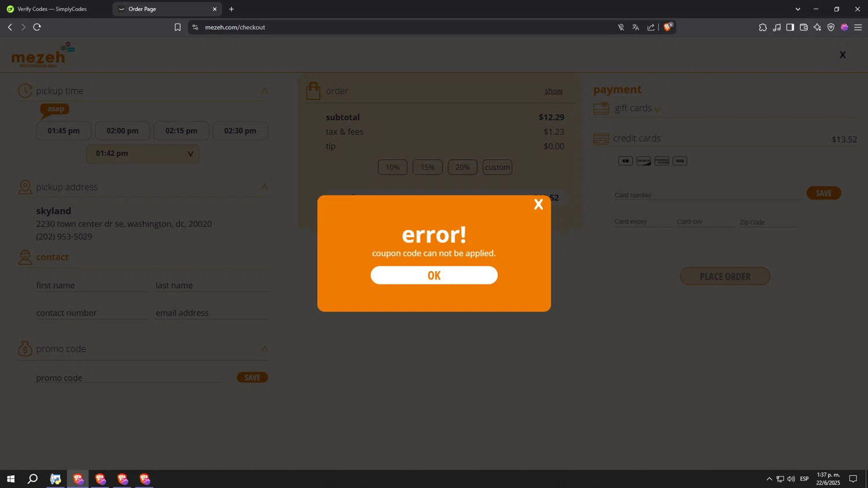The image size is (868, 488).
Task: Open the Brave wallet icon
Action: pos(804,27)
